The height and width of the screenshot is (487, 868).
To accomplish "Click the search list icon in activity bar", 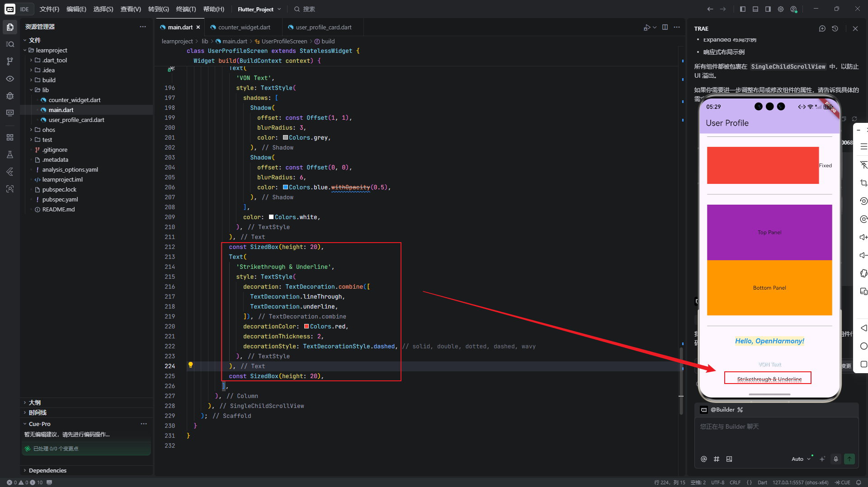I will [10, 44].
